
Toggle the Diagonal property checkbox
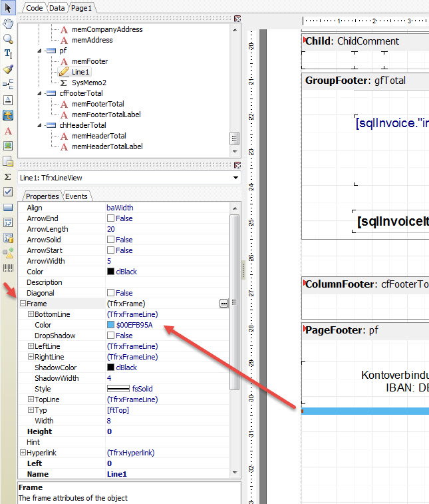click(110, 293)
